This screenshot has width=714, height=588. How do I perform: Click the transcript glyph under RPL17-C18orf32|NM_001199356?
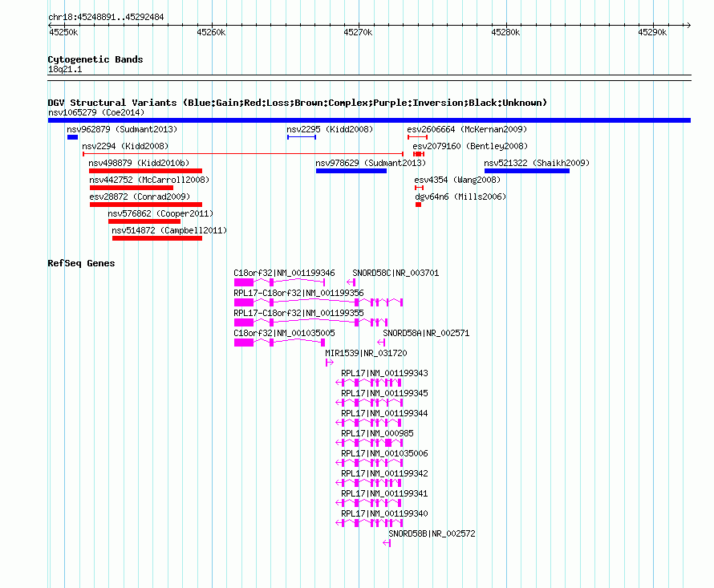[x=318, y=302]
